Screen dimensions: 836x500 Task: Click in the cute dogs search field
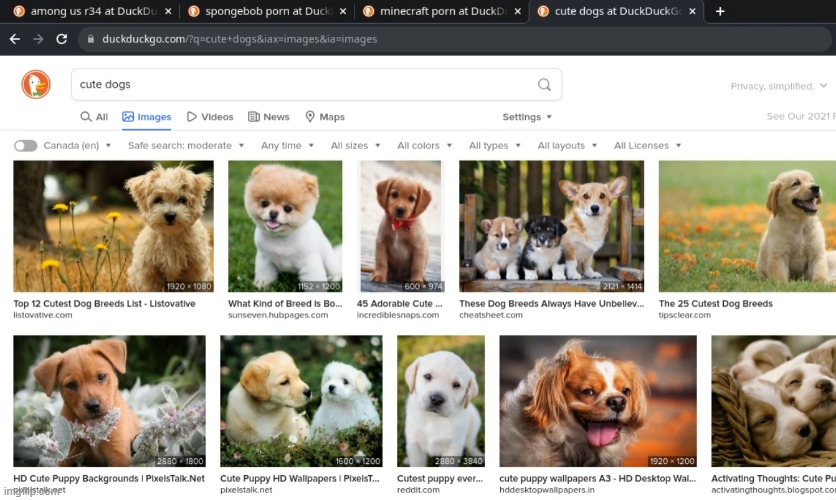tap(300, 85)
